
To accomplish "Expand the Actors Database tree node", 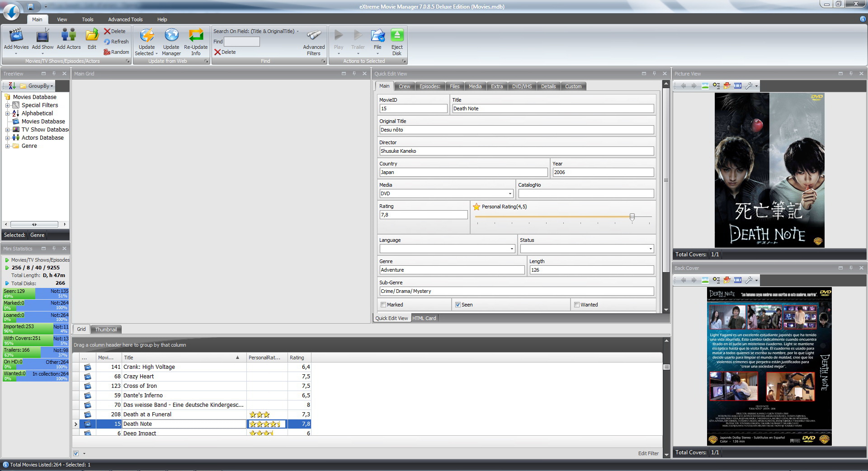I will coord(7,138).
